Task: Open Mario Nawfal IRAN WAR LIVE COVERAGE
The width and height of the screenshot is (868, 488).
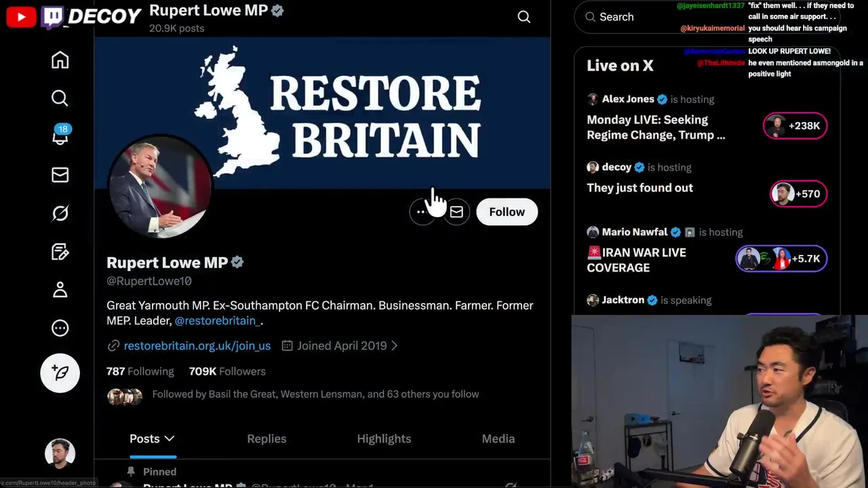Action: [x=636, y=260]
